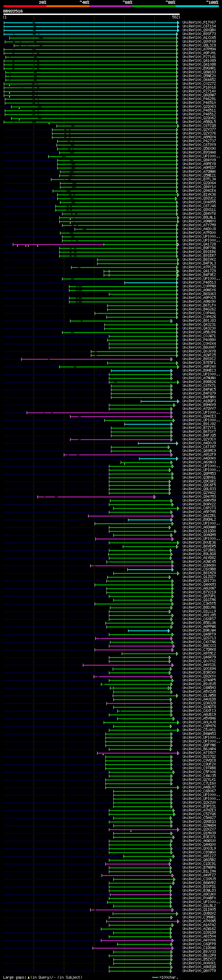Click the red 20% identity legend segment
The image size is (222, 980).
(x=25, y=6)
